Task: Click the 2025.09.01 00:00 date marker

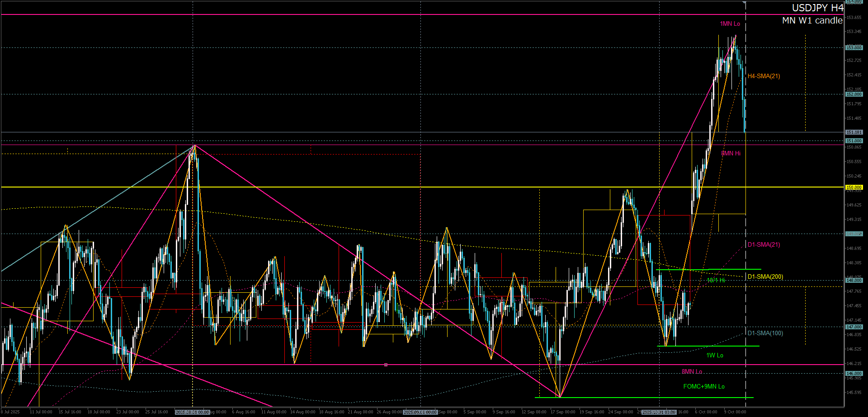Action: (x=420, y=412)
